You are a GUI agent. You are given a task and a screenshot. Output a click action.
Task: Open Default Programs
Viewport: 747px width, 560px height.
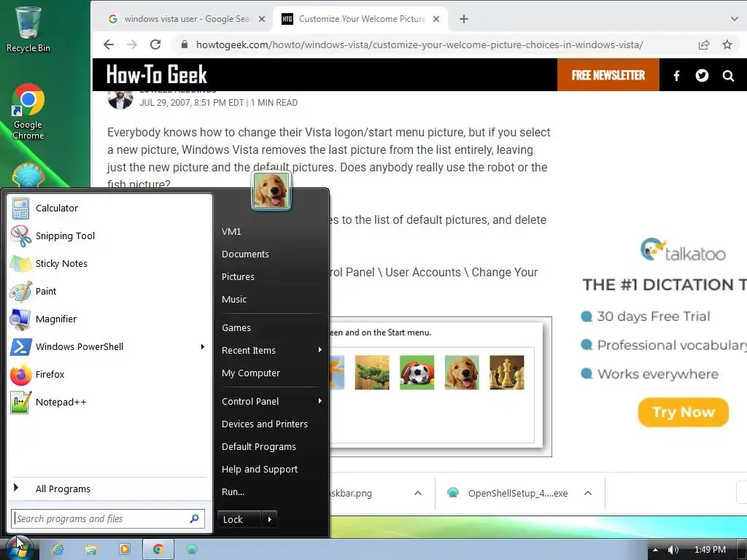[x=259, y=447]
